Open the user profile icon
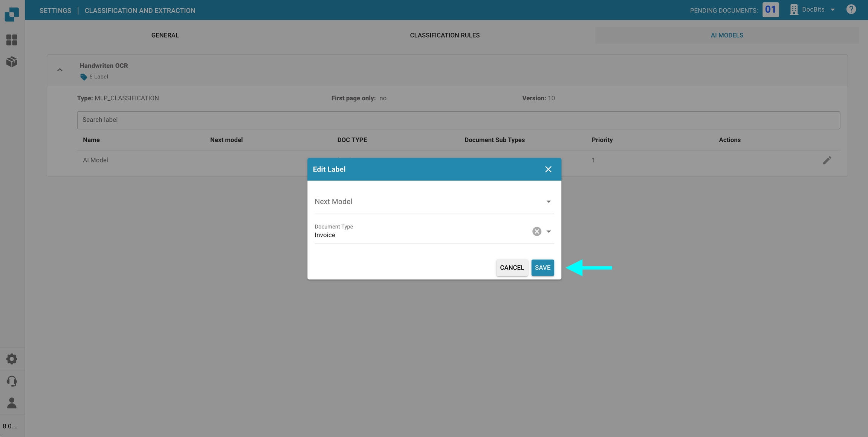868x437 pixels. (12, 403)
